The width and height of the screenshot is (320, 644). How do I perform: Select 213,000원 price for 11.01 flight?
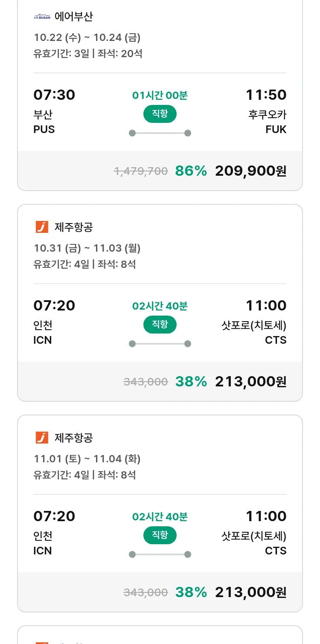pyautogui.click(x=250, y=592)
